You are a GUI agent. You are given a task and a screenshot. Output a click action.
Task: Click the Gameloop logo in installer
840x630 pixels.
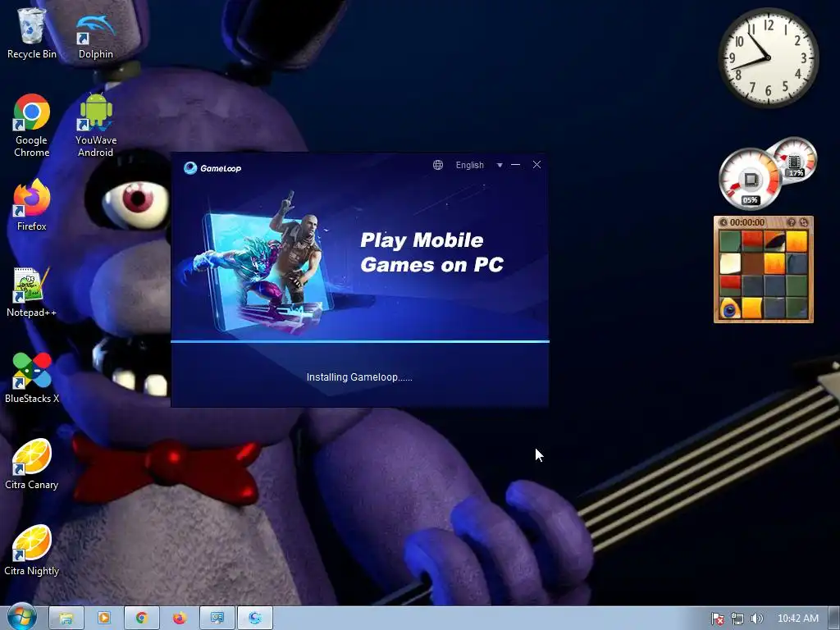click(x=212, y=168)
